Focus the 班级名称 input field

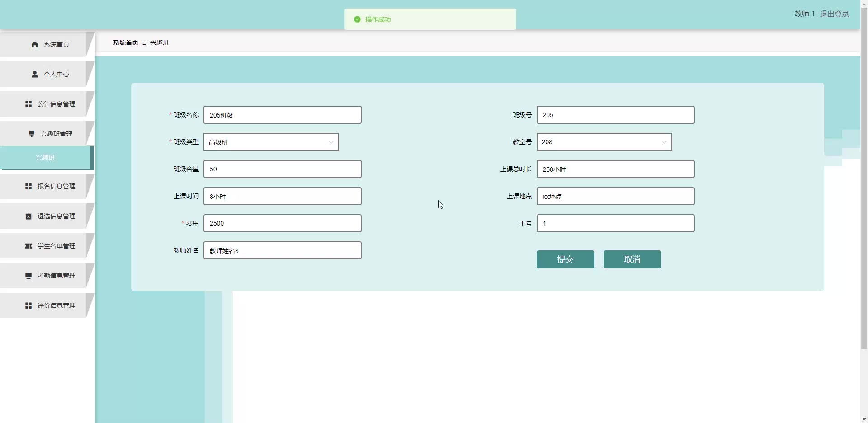tap(283, 115)
